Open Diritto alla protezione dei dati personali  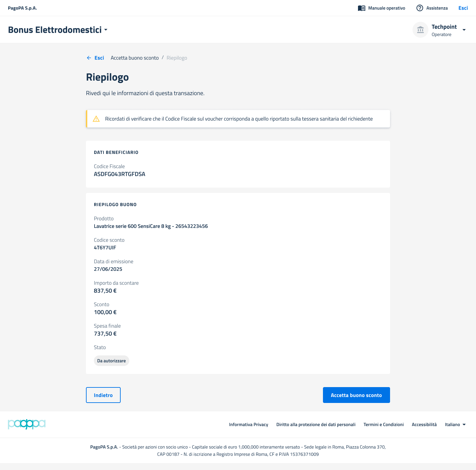[316, 425]
